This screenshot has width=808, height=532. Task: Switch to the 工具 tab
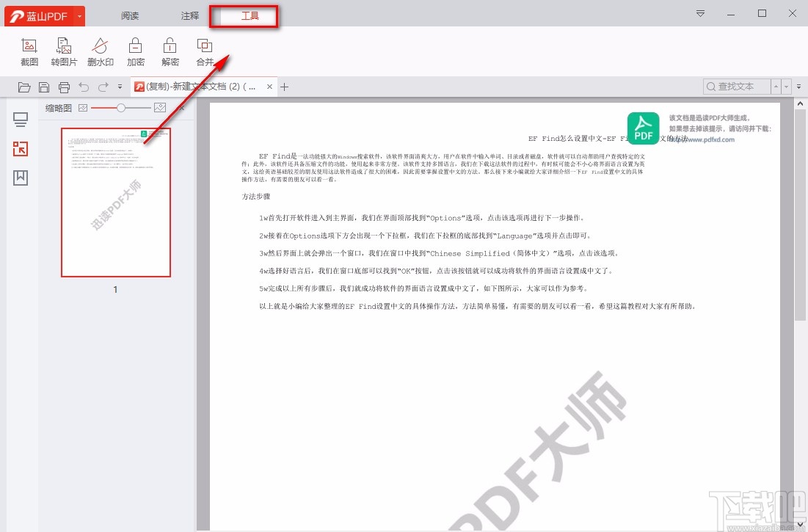(x=250, y=16)
